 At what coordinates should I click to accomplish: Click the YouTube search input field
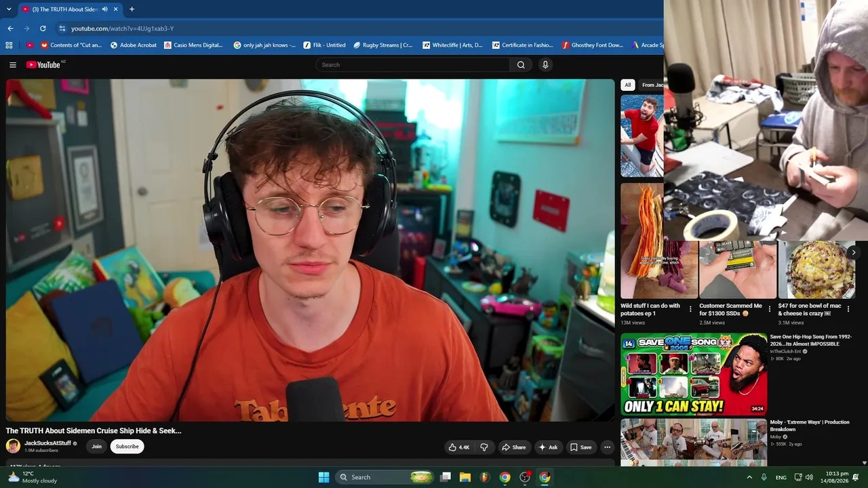click(412, 65)
